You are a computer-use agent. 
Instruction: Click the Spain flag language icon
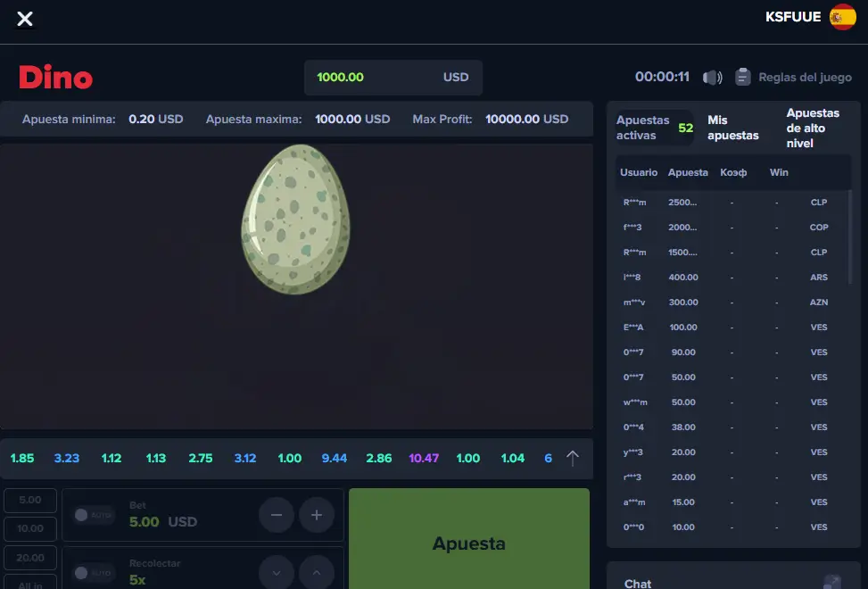pyautogui.click(x=842, y=17)
